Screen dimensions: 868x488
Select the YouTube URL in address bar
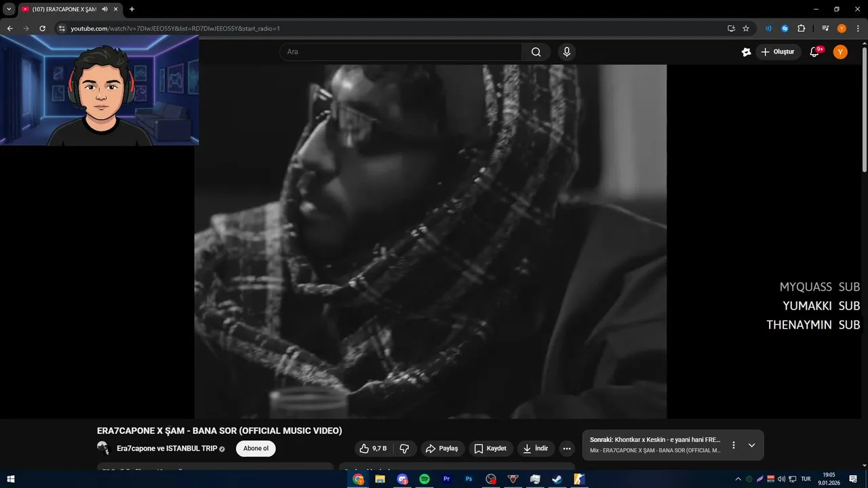[x=175, y=28]
